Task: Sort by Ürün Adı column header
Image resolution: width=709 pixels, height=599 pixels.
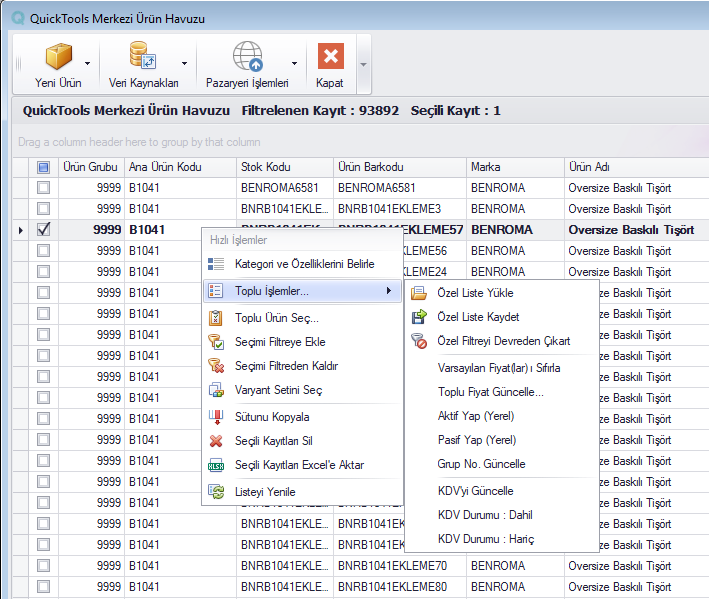Action: click(636, 167)
